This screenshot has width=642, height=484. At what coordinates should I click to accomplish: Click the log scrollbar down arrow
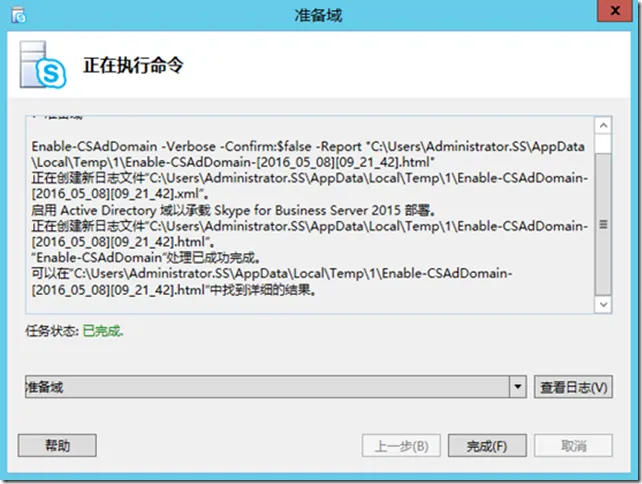click(x=603, y=304)
